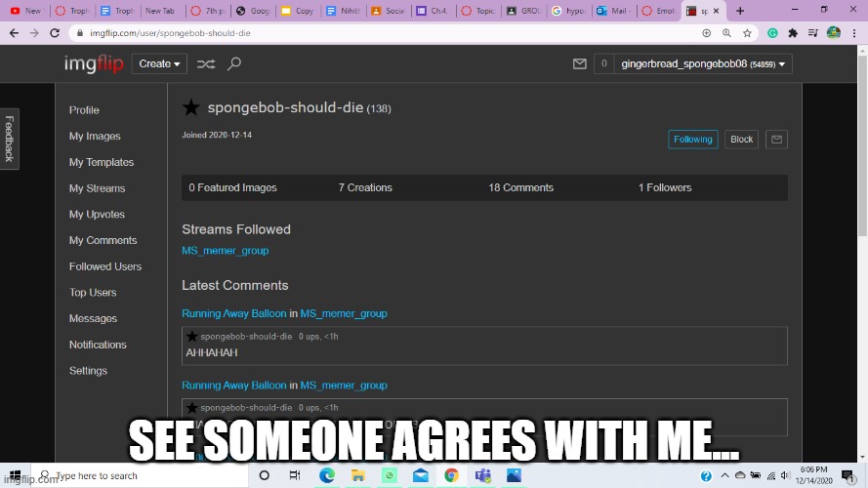Open WhatsApp from the taskbar
This screenshot has height=488, width=868.
click(390, 475)
